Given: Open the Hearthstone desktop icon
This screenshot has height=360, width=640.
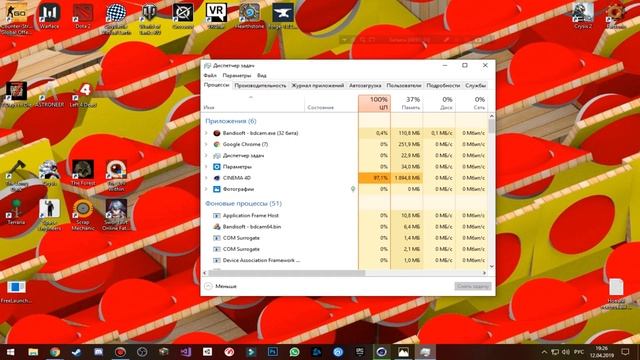Looking at the screenshot, I should coord(249,16).
